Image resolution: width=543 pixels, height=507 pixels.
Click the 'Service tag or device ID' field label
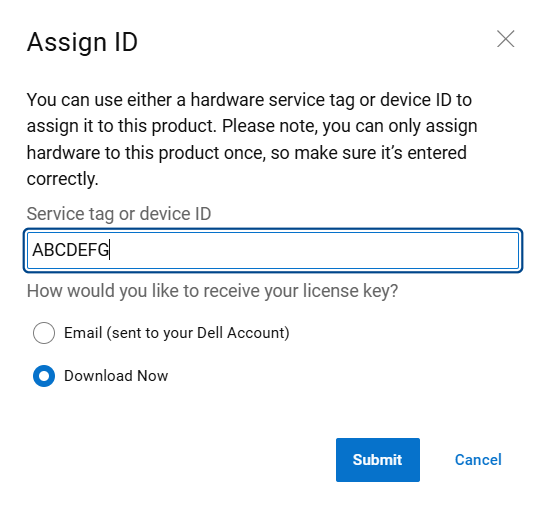[119, 214]
